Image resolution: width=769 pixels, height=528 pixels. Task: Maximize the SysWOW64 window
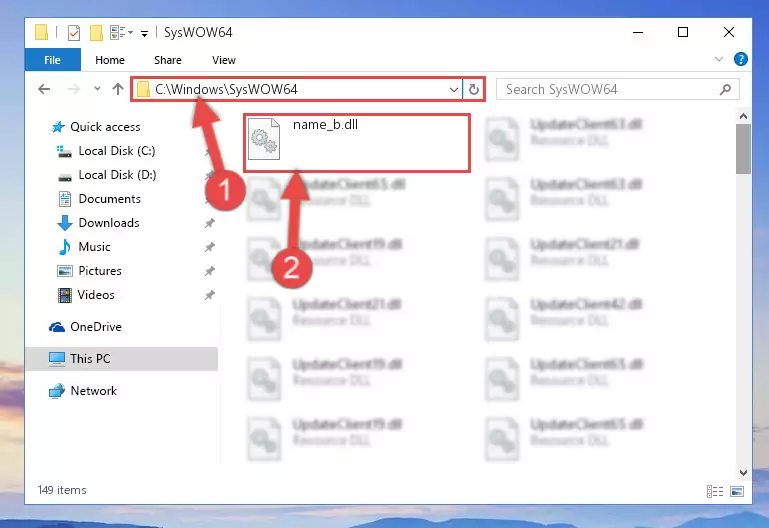(x=683, y=32)
